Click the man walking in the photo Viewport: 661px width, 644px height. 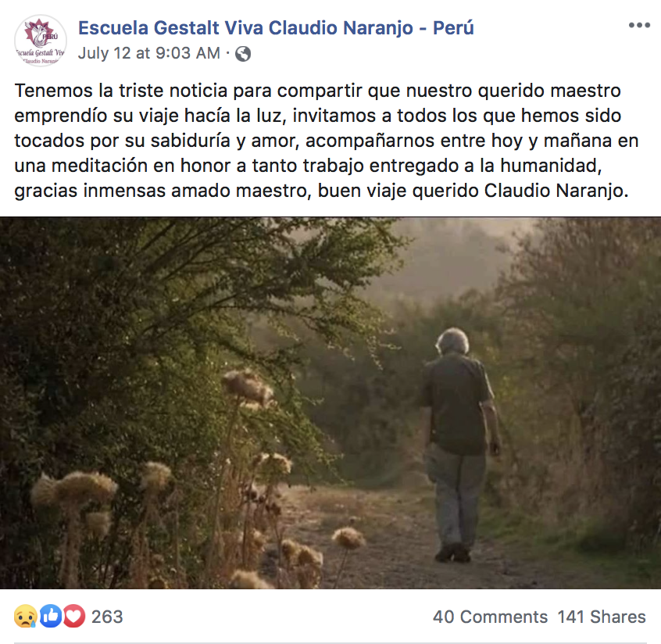click(459, 445)
